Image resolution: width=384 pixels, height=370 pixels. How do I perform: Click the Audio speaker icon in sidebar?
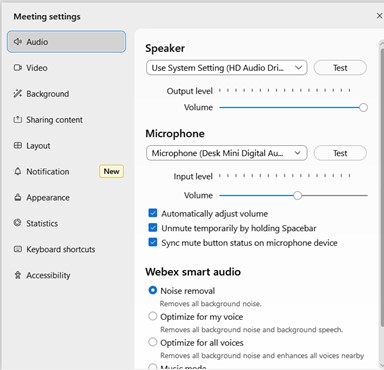pos(18,42)
